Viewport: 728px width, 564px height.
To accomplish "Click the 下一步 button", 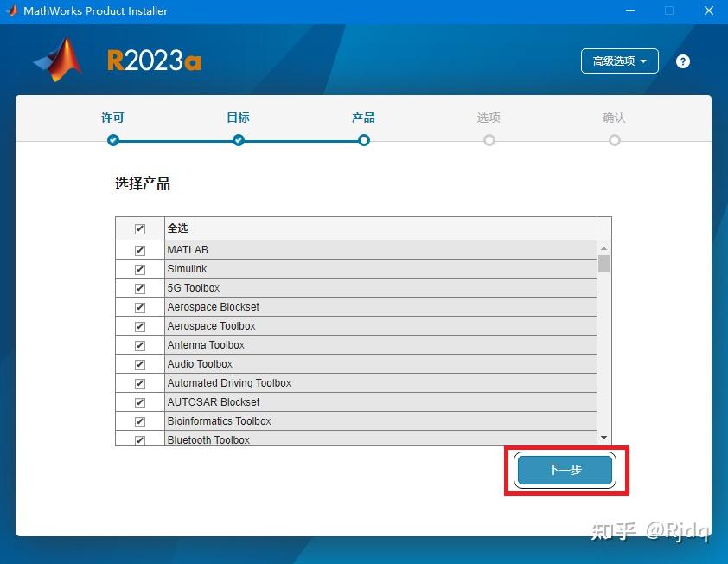I will coord(564,470).
